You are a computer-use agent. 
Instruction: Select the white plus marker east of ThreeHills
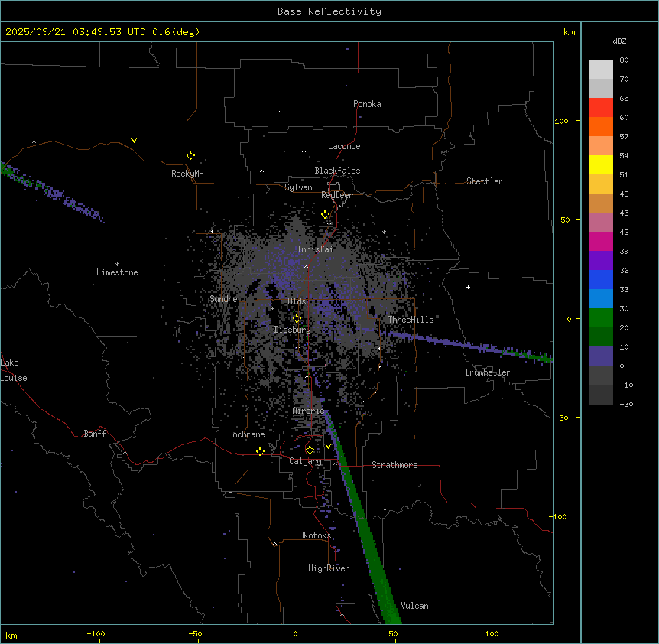[x=469, y=287]
